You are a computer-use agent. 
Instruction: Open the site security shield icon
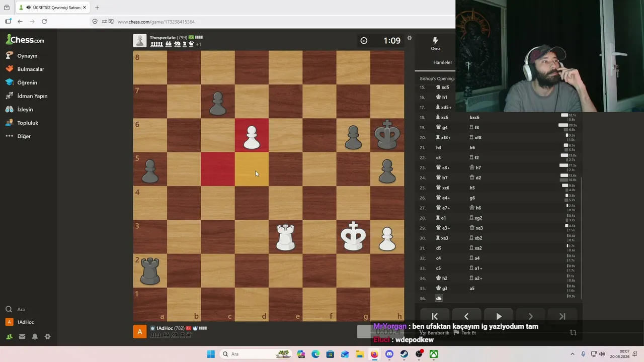[95, 22]
